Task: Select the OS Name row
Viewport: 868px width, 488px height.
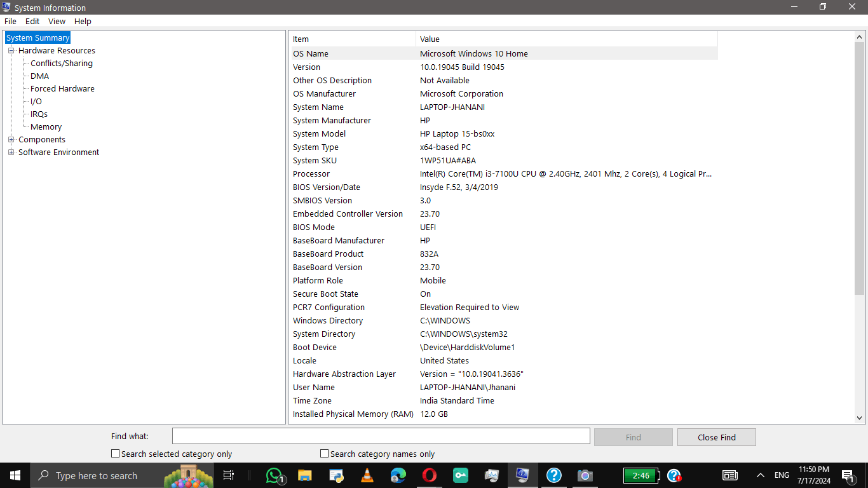Action: [x=505, y=53]
